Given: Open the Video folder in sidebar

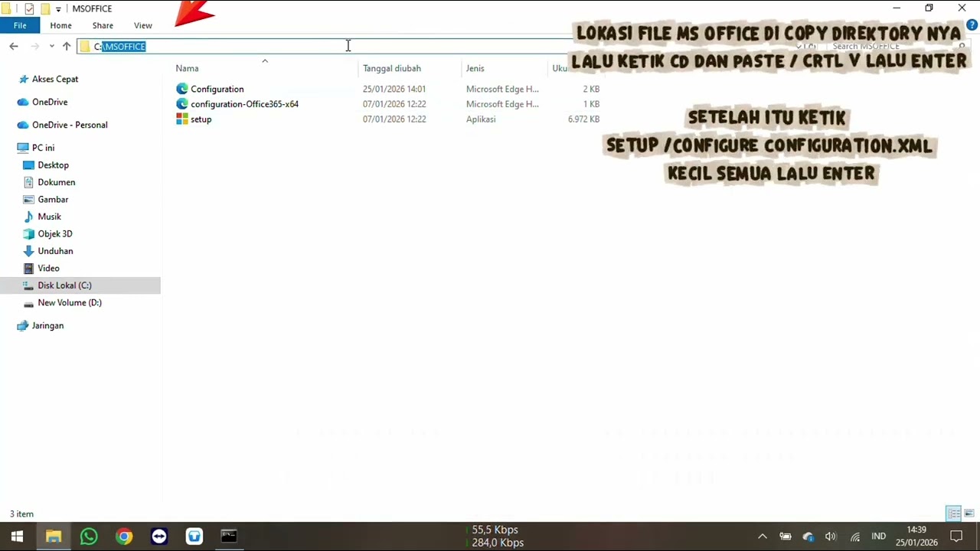Looking at the screenshot, I should [48, 269].
